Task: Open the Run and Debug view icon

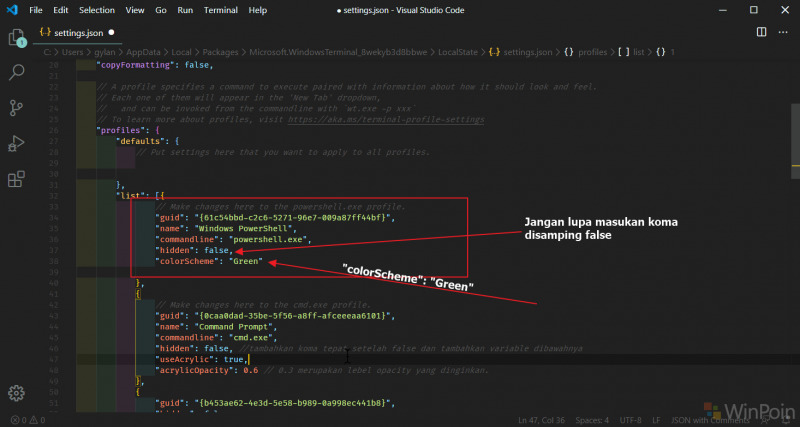Action: point(16,144)
